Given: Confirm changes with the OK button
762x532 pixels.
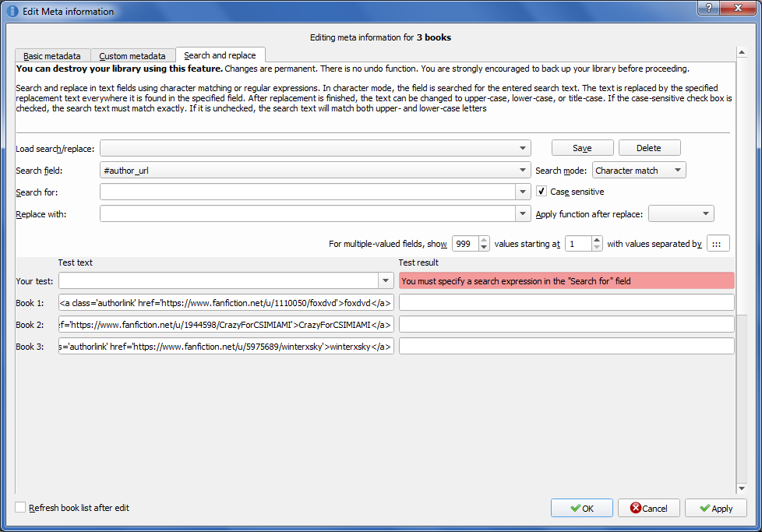Looking at the screenshot, I should click(581, 508).
